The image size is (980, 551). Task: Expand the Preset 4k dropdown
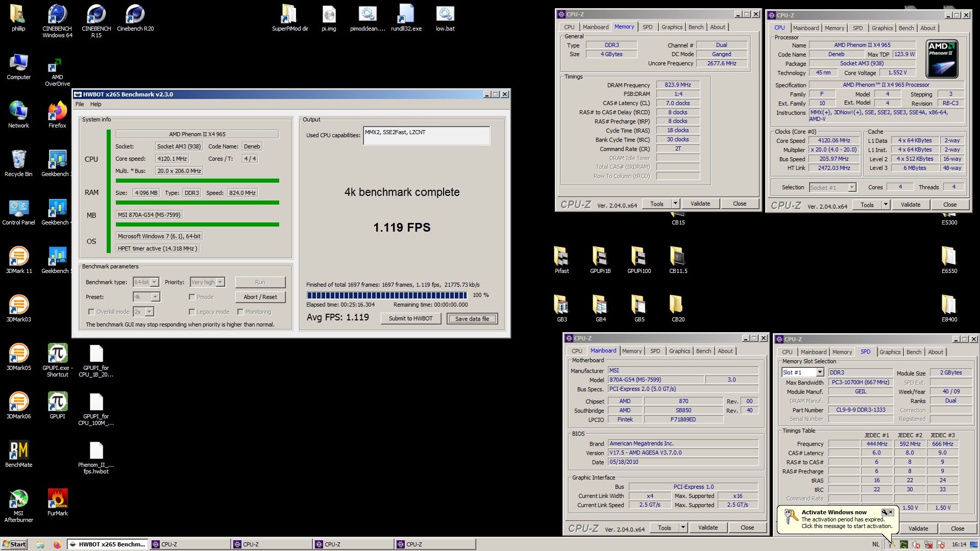[x=155, y=297]
